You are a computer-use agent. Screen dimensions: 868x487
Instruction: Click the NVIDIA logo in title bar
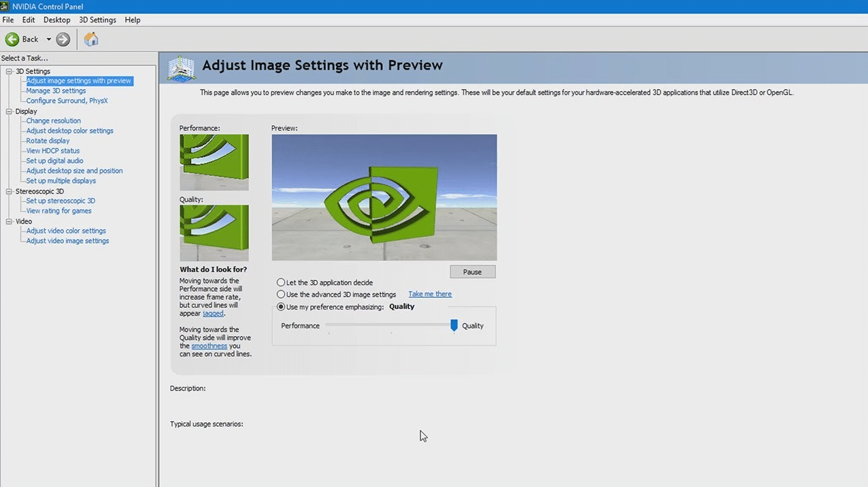pos(5,7)
